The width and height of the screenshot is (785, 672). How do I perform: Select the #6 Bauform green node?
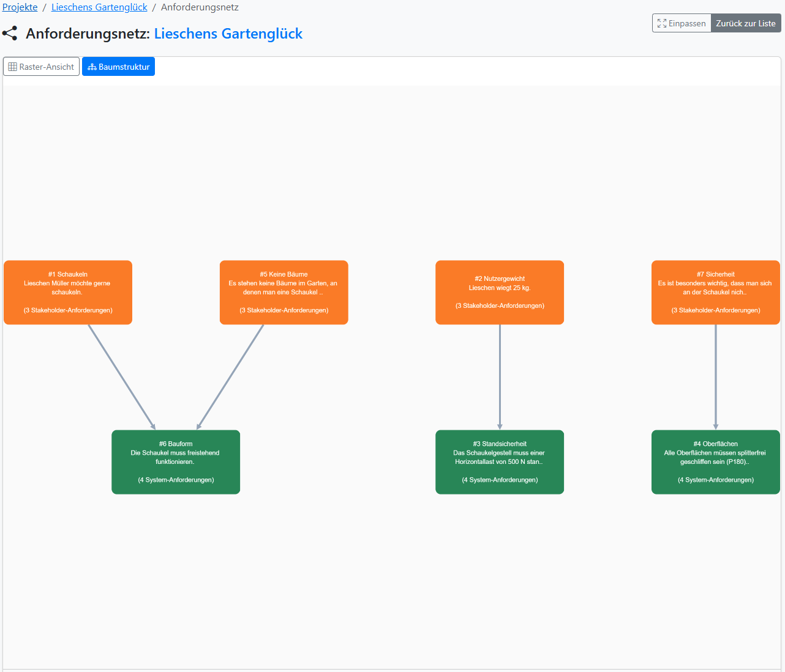point(176,462)
